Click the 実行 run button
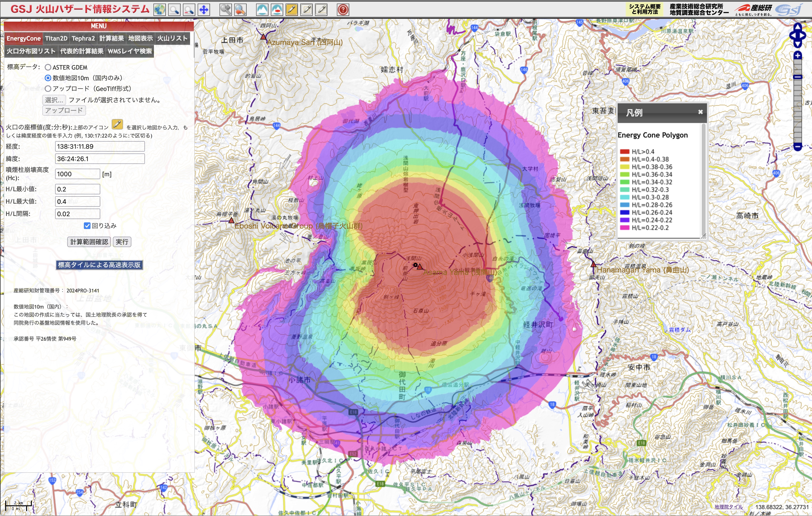This screenshot has height=516, width=812. (122, 242)
